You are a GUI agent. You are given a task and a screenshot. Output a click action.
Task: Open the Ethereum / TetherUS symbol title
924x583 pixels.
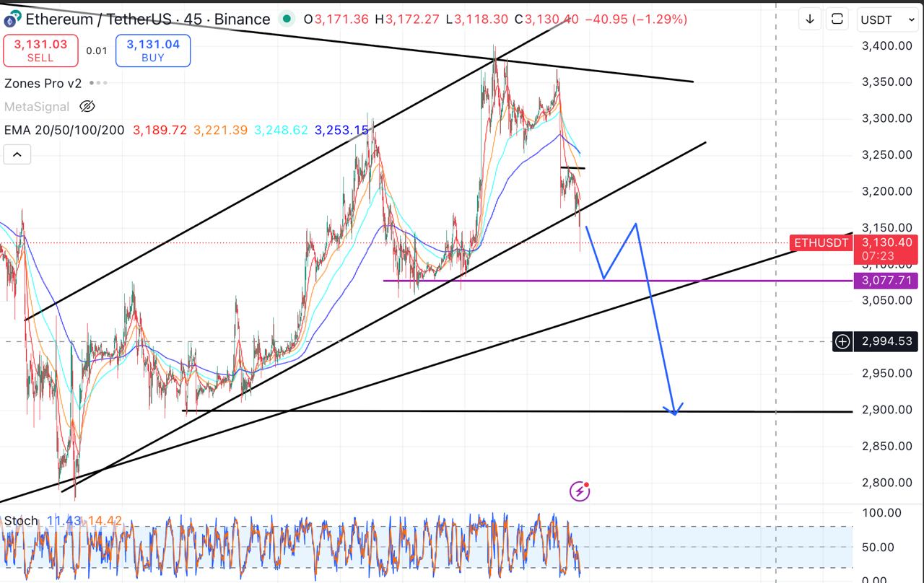tap(148, 19)
